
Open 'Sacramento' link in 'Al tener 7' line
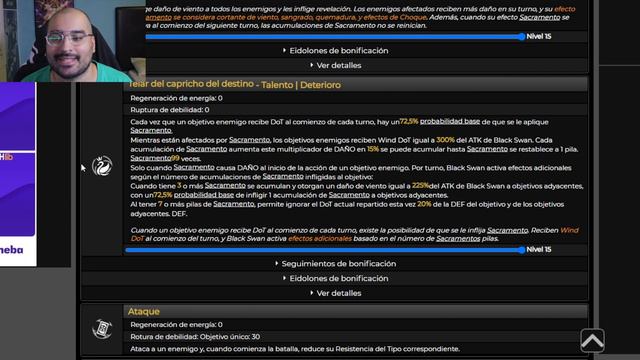point(233,204)
